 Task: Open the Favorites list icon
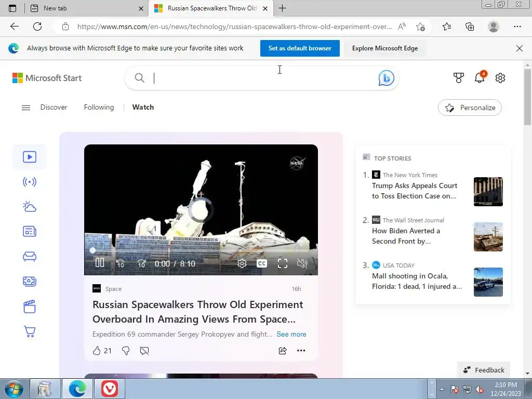pos(447,26)
